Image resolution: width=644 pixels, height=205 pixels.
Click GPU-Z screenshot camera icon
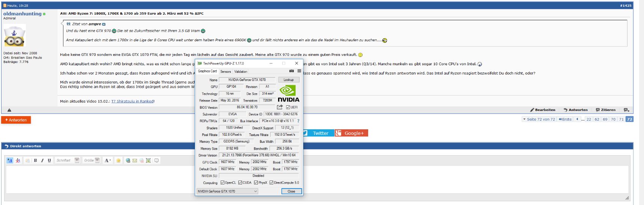coord(292,71)
